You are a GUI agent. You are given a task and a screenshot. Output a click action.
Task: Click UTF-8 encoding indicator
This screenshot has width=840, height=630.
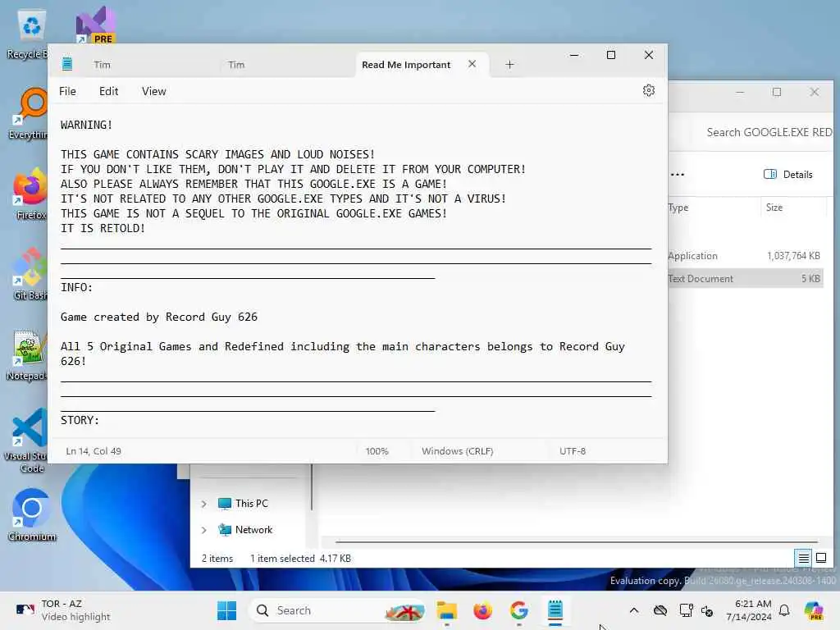tap(573, 451)
